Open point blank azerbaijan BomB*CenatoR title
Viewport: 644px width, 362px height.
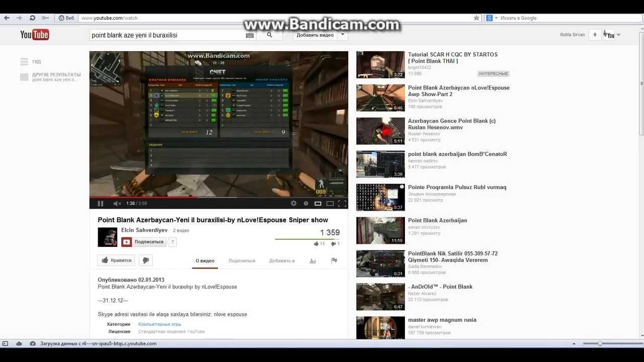point(457,154)
